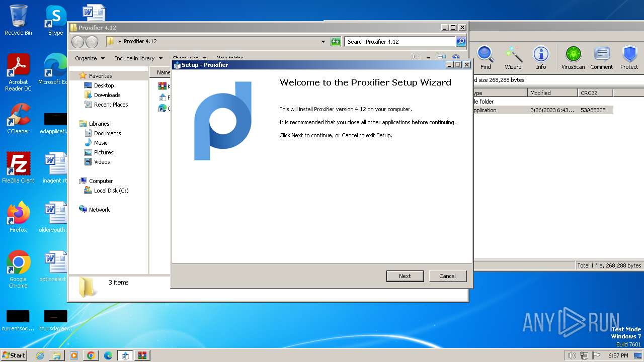Click Explorer back navigation button
644x362 pixels.
click(77, 42)
